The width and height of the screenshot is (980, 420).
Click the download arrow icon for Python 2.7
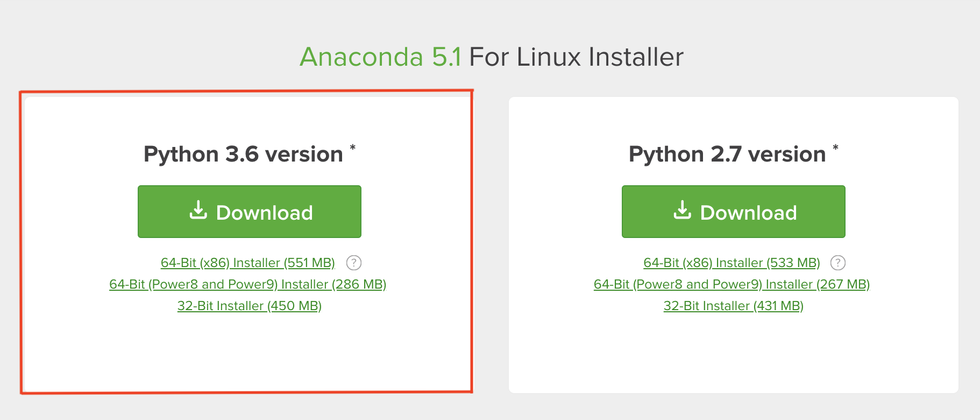(683, 211)
